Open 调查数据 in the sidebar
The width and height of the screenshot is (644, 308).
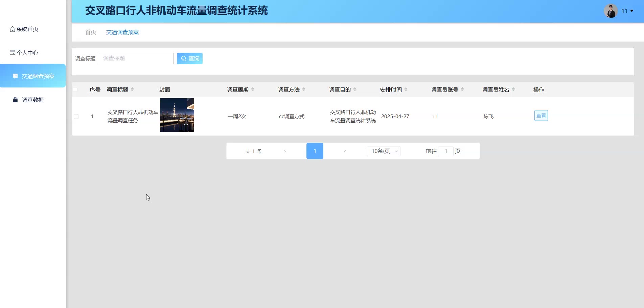tap(33, 100)
